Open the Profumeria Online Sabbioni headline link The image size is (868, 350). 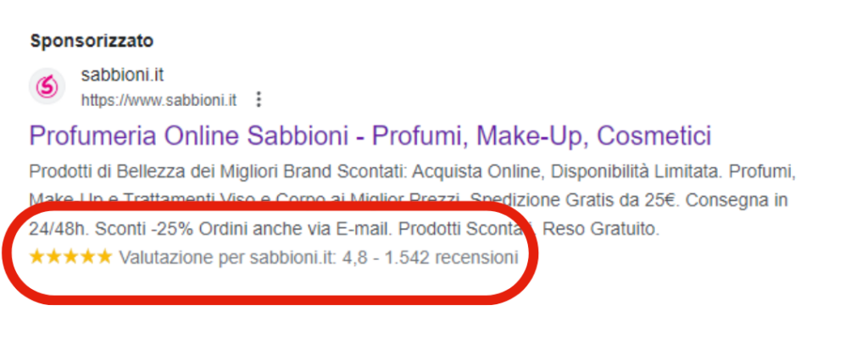coord(370,136)
